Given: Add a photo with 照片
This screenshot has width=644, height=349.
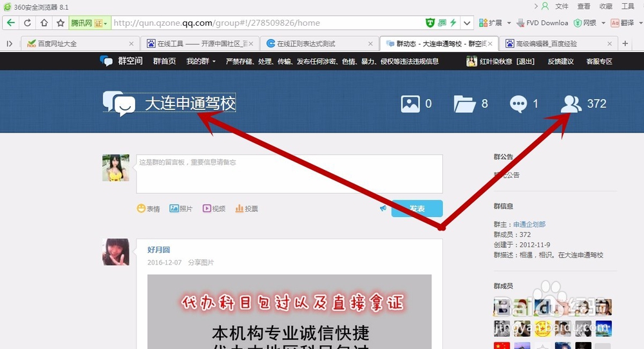Looking at the screenshot, I should tap(181, 209).
